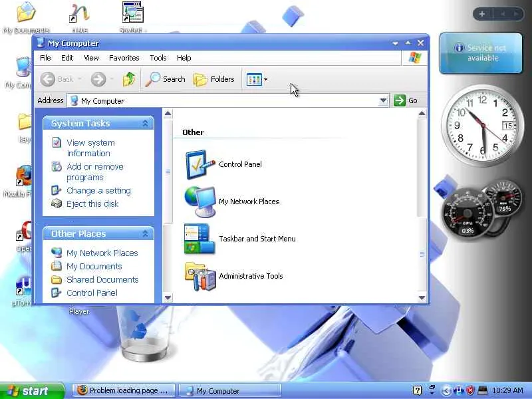The image size is (532, 399).
Task: Click the View system information icon
Action: click(x=57, y=142)
